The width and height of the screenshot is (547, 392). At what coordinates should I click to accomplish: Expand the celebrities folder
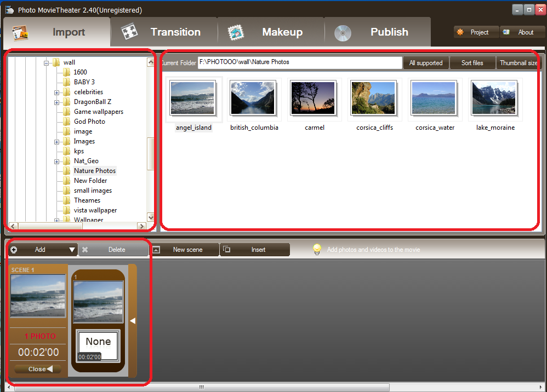pyautogui.click(x=56, y=93)
